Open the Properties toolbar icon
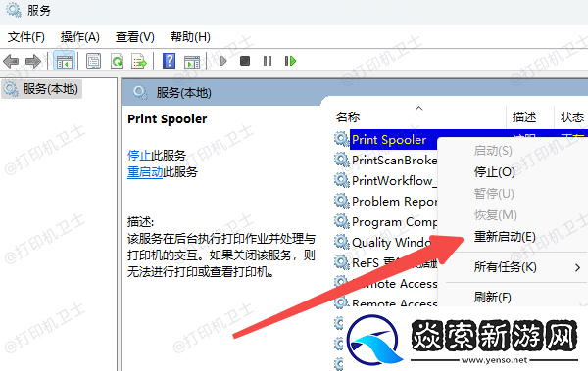 93,61
